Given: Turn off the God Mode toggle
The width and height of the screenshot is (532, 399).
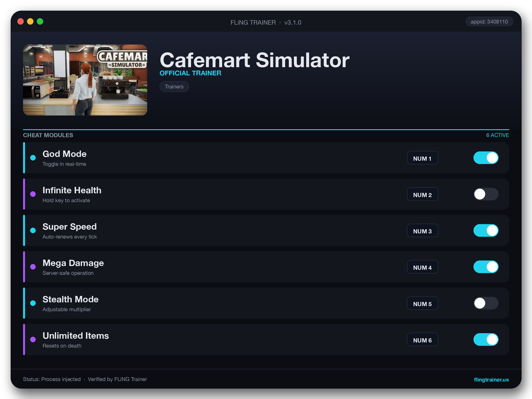Looking at the screenshot, I should [x=486, y=158].
